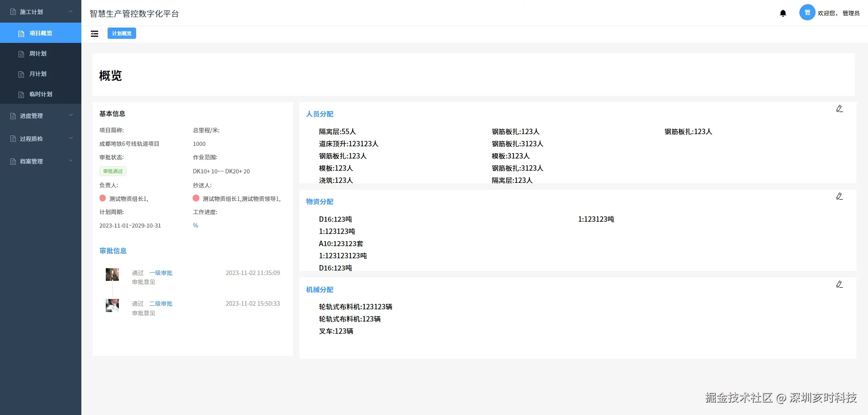Edit the 机械分配 section with pencil icon
The height and width of the screenshot is (415, 868).
839,284
